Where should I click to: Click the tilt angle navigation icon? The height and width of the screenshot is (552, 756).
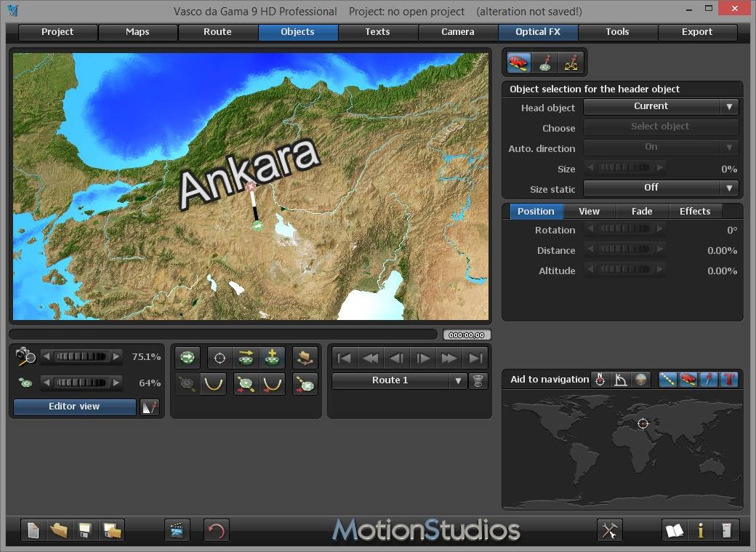coord(621,380)
